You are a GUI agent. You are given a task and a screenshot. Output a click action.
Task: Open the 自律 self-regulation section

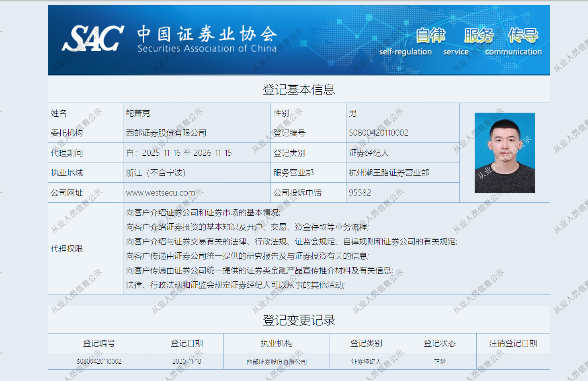point(430,35)
